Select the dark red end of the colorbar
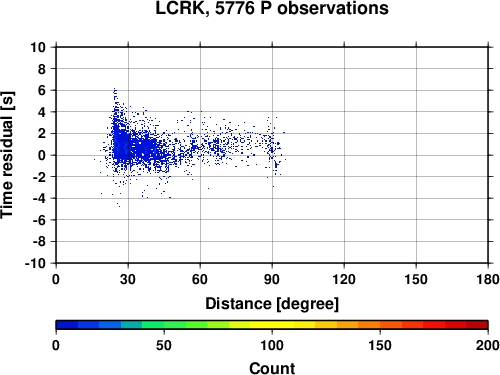This screenshot has height=375, width=500. click(477, 325)
